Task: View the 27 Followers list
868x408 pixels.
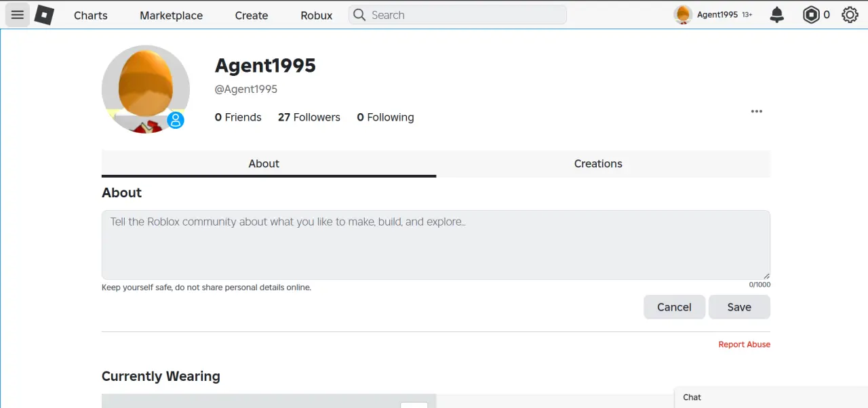Action: (x=309, y=117)
